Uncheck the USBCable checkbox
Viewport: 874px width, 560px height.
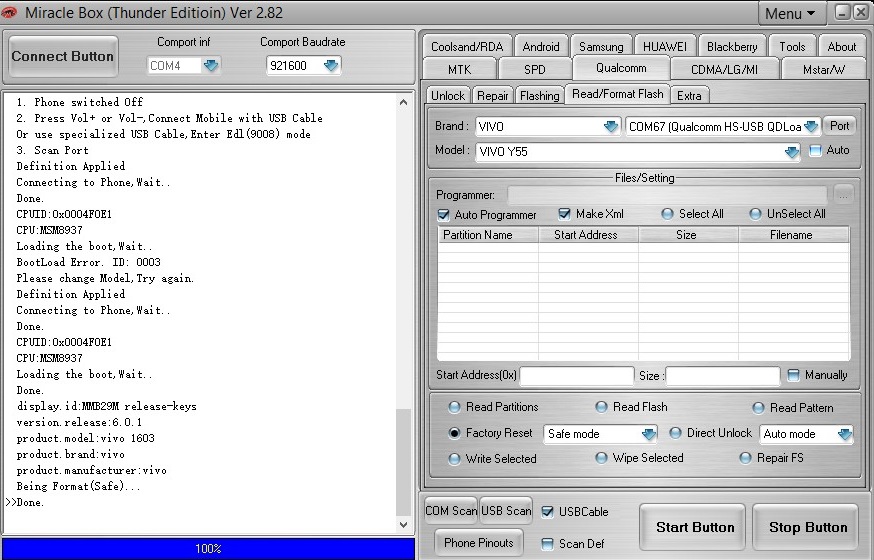[x=547, y=512]
